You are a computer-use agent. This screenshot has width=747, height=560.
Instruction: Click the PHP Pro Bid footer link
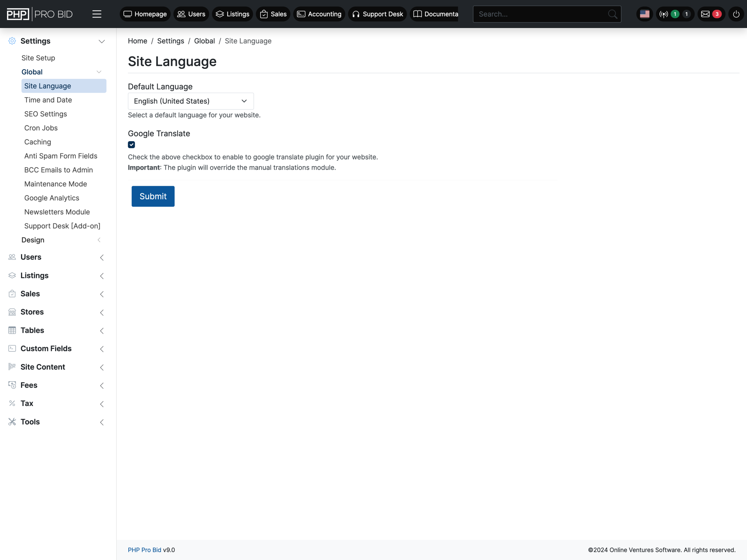[x=144, y=549]
